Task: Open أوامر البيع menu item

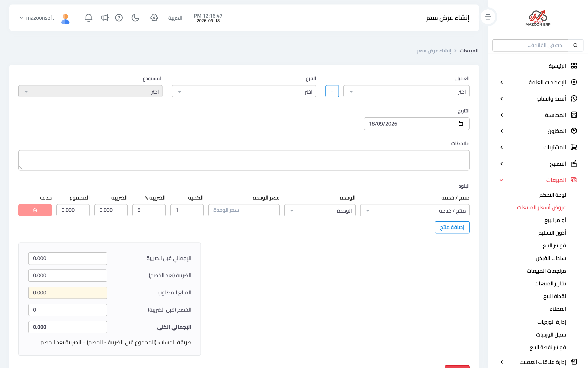Action: pyautogui.click(x=555, y=220)
